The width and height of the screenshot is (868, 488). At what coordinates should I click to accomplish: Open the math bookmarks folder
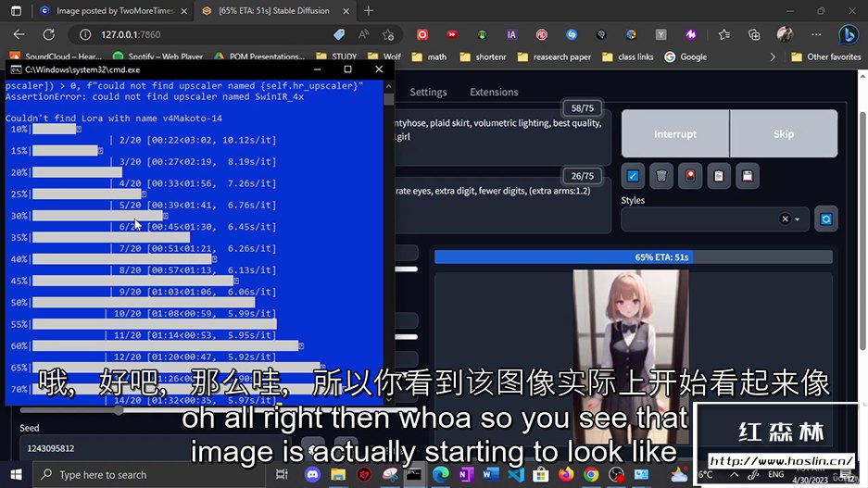(x=429, y=56)
